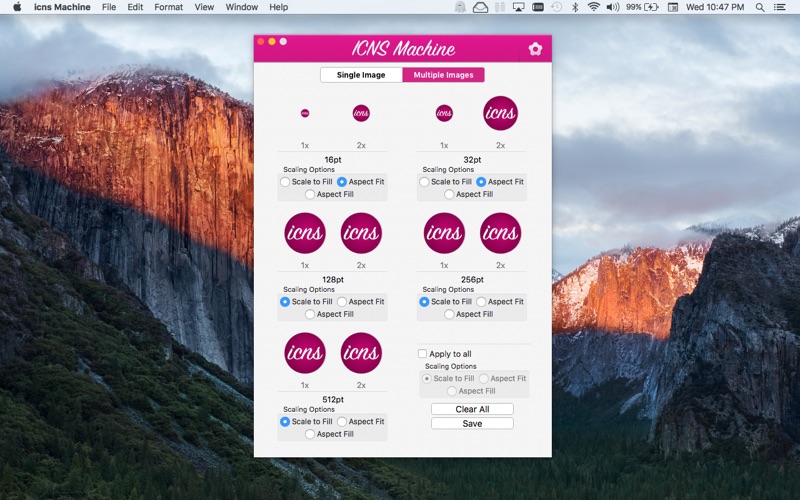Switch to the Multiple Images tab
The height and width of the screenshot is (500, 800).
[443, 75]
